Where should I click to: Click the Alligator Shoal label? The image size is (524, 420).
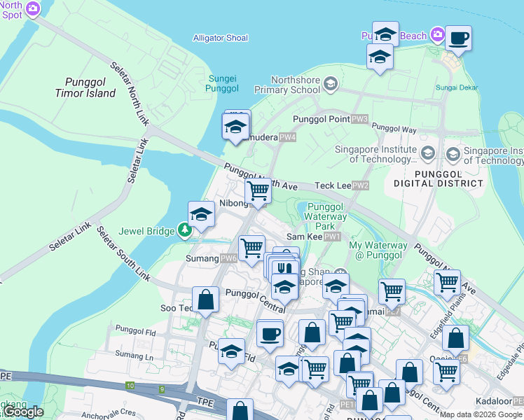click(x=221, y=38)
